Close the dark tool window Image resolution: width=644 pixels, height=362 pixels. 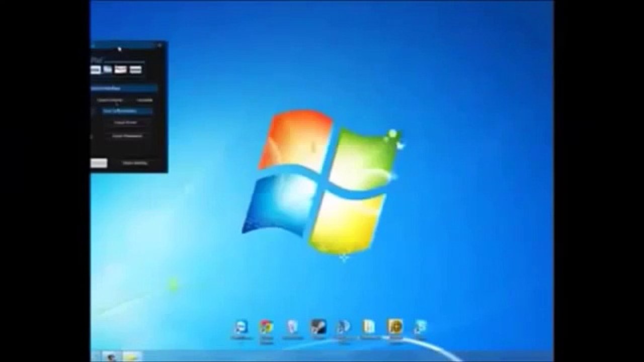click(x=159, y=46)
